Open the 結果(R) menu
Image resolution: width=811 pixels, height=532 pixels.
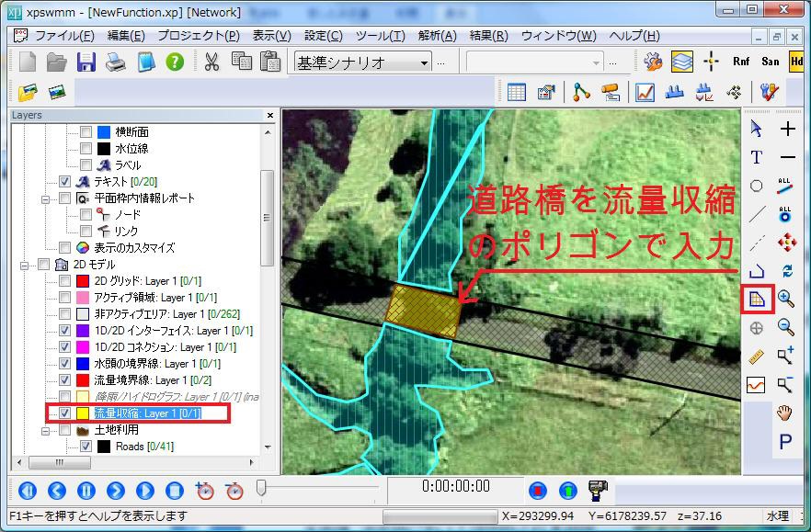[489, 36]
